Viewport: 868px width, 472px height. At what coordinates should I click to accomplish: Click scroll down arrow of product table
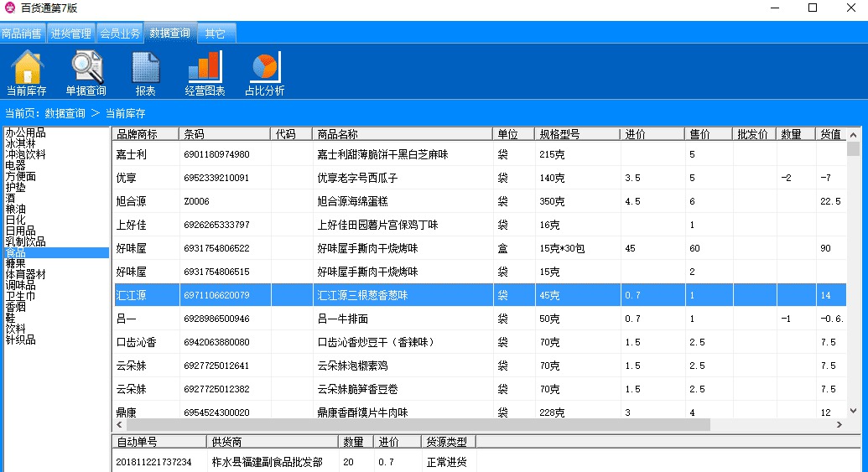coord(853,411)
